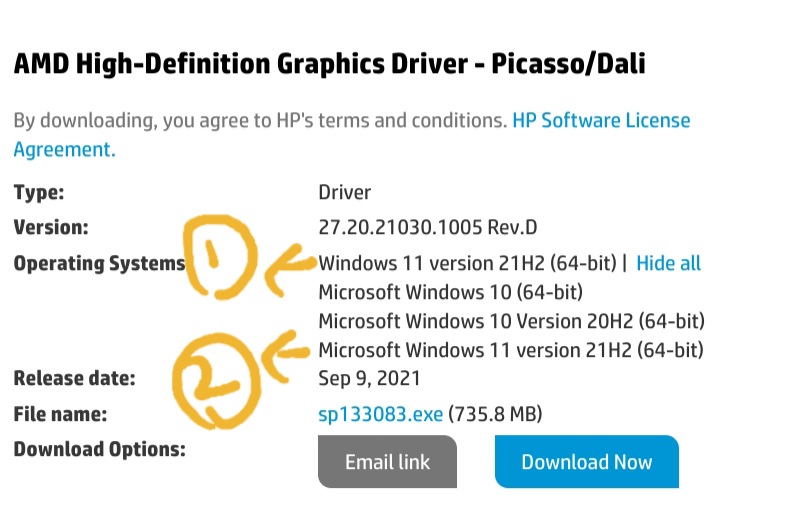
Task: Click the Driver type value
Action: pos(344,193)
